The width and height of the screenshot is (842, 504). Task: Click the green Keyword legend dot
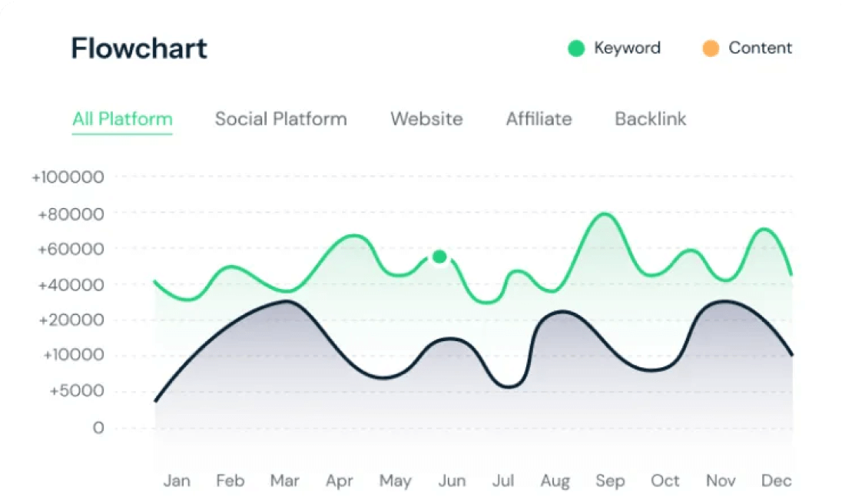point(576,48)
